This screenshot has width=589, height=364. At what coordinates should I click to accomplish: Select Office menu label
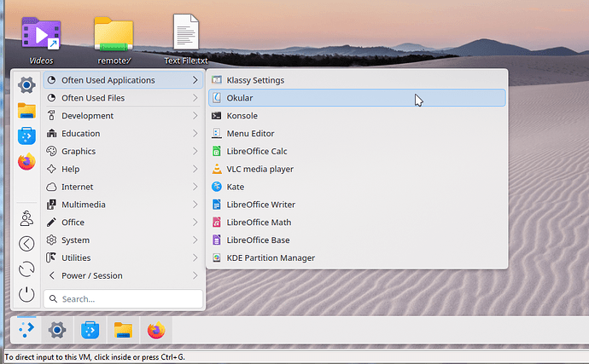(x=73, y=222)
